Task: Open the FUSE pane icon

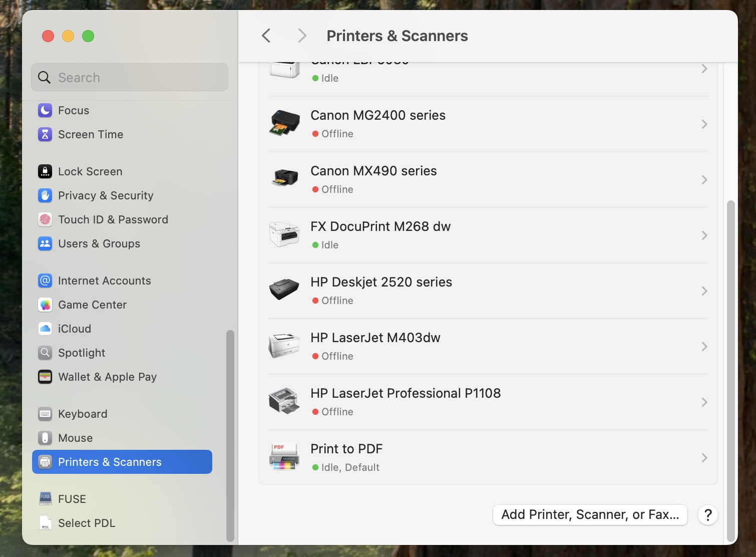Action: [45, 499]
